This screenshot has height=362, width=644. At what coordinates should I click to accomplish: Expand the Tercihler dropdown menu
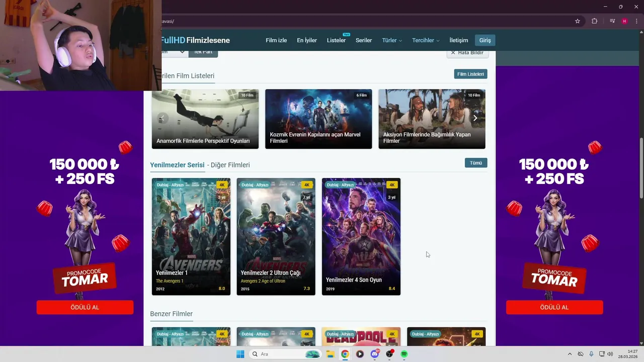(x=426, y=40)
